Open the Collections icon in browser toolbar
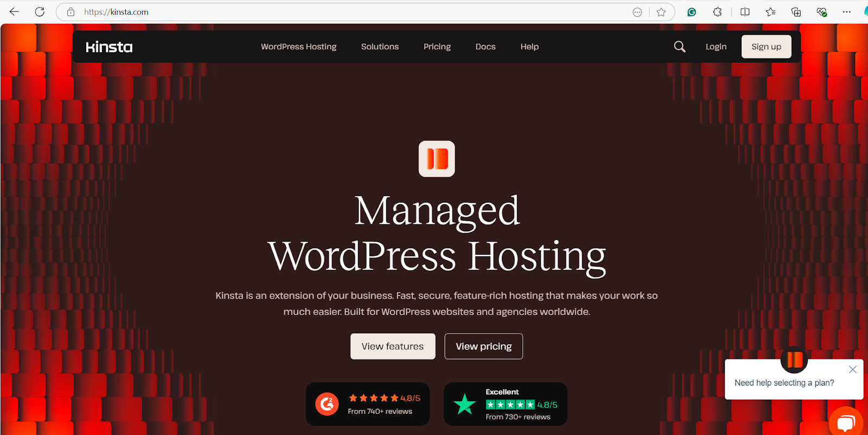868x435 pixels. coord(796,12)
